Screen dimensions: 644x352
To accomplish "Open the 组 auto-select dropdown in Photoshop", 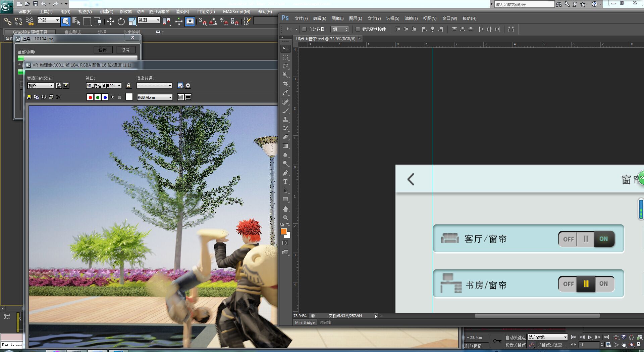I will click(340, 29).
